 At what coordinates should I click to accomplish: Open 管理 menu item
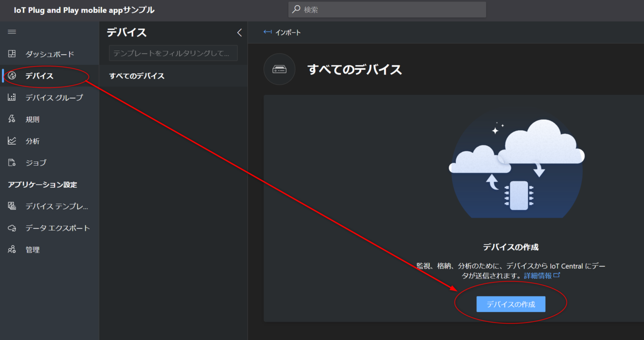[x=49, y=249]
